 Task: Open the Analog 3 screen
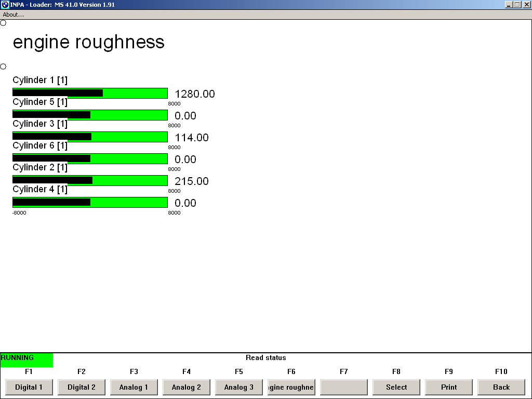click(239, 387)
